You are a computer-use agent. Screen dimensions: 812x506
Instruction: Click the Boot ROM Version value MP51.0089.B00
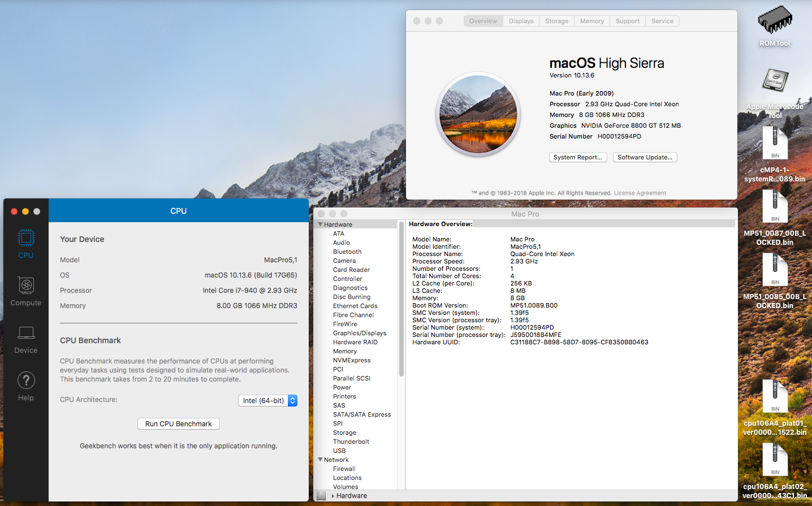(x=534, y=305)
